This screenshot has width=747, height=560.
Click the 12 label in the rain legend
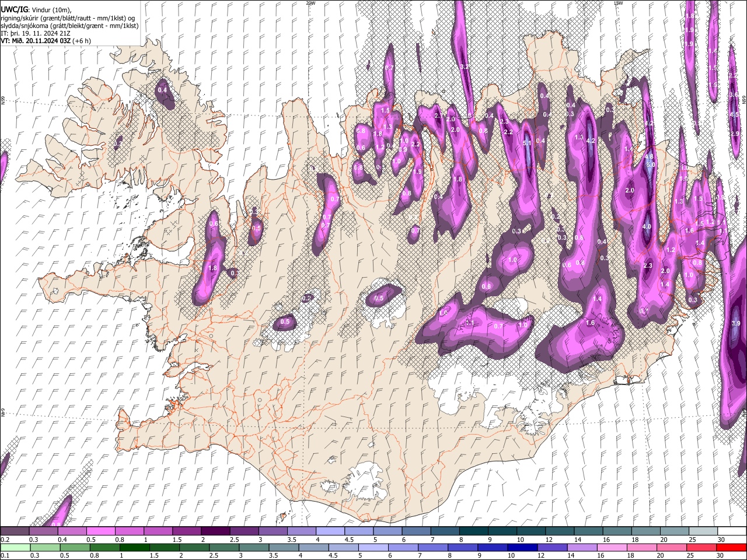pos(541,555)
